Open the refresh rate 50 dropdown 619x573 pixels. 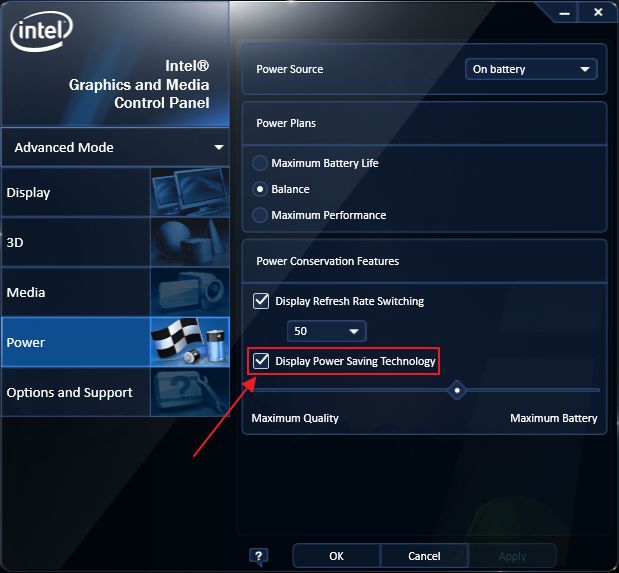pyautogui.click(x=326, y=331)
